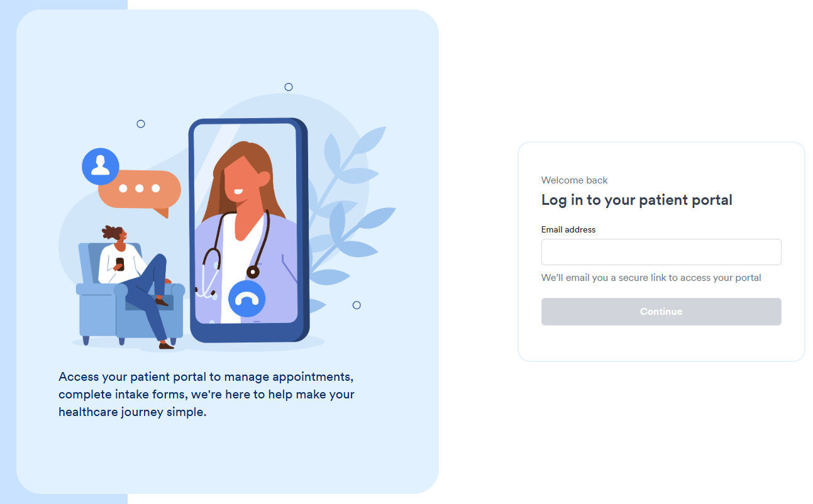Click the blue hang-up phone call icon
Viewport: 813px width, 504px height.
[x=246, y=299]
